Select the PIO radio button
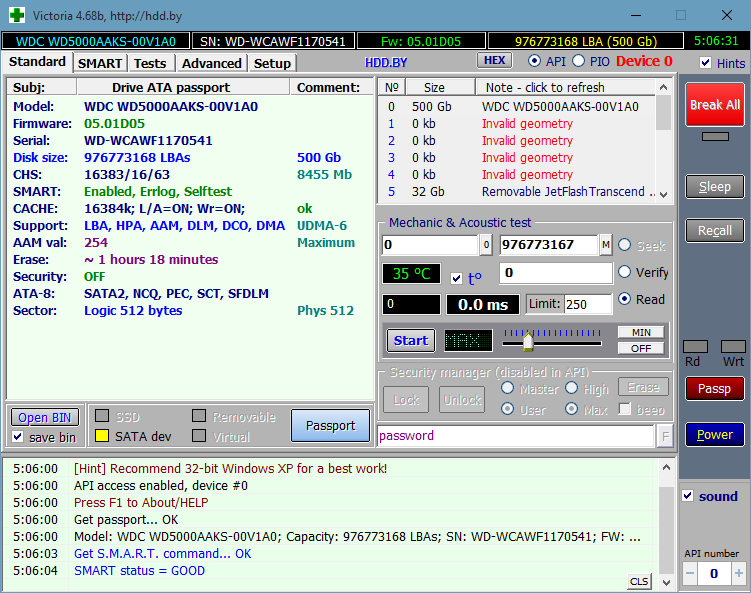Viewport: 751px width, 593px height. (579, 61)
